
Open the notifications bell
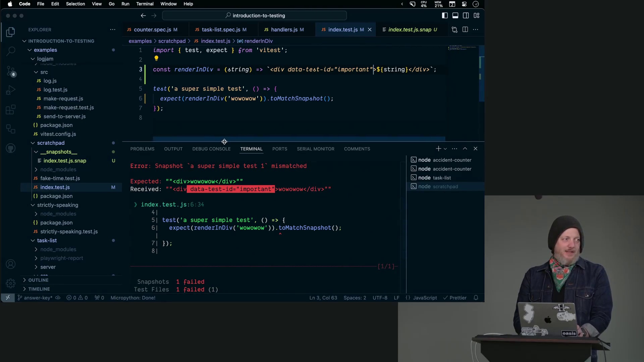tap(476, 298)
